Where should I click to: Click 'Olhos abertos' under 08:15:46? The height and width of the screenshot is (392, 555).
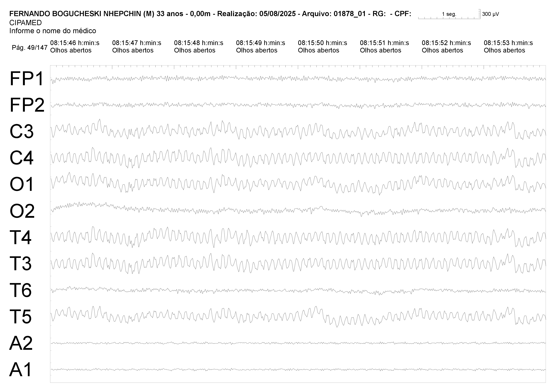(x=71, y=50)
